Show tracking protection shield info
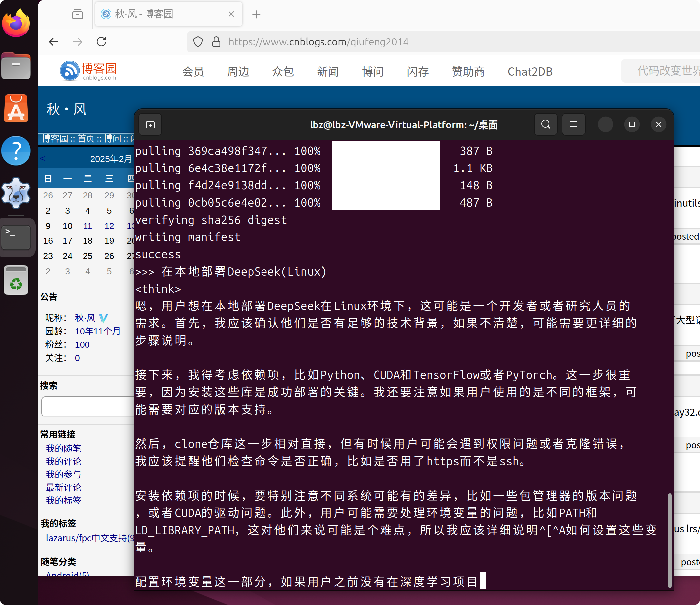Screen dimensions: 700x605 coord(198,42)
